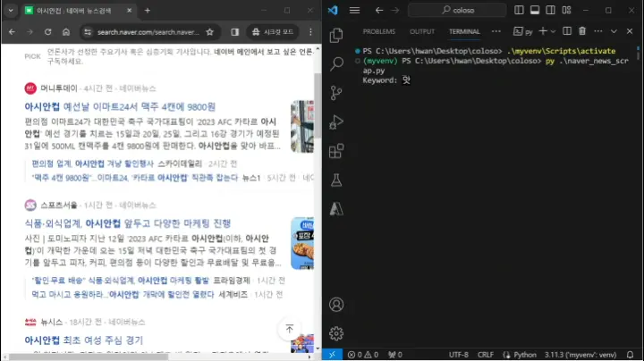Go to Chrome home page
The image size is (644, 361).
coord(66,32)
